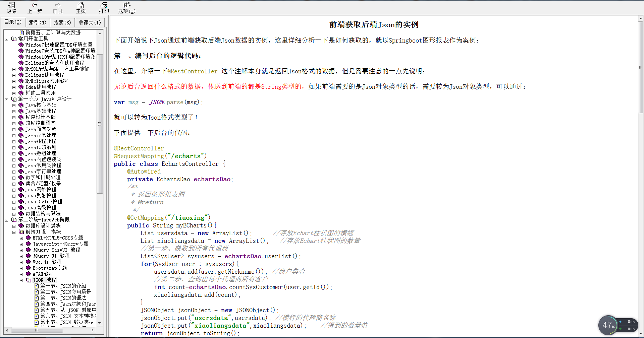The height and width of the screenshot is (338, 644).
Task: Select Javascript+jQuery专题 in the tree
Action: tap(60, 244)
